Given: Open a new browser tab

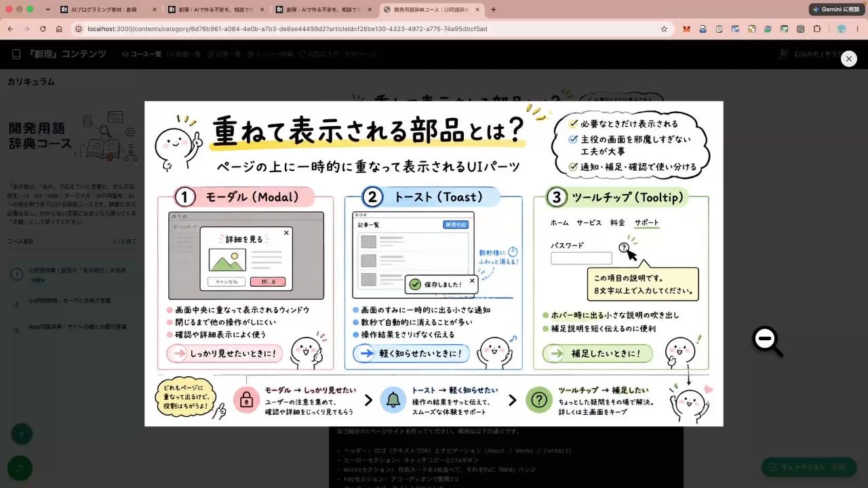Looking at the screenshot, I should 493,9.
